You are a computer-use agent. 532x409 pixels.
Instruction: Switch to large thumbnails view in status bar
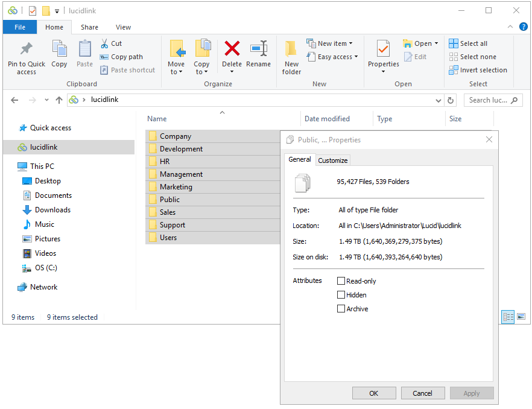click(x=521, y=317)
